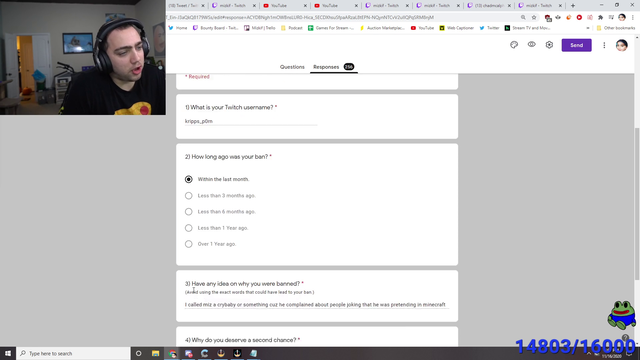The width and height of the screenshot is (640, 360).
Task: Click the Twitch username answer field
Action: (x=251, y=121)
